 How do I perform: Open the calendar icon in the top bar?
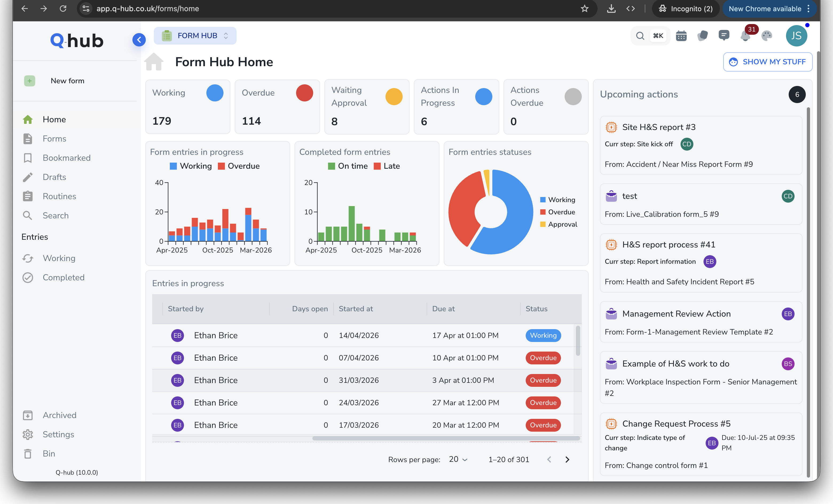[682, 36]
